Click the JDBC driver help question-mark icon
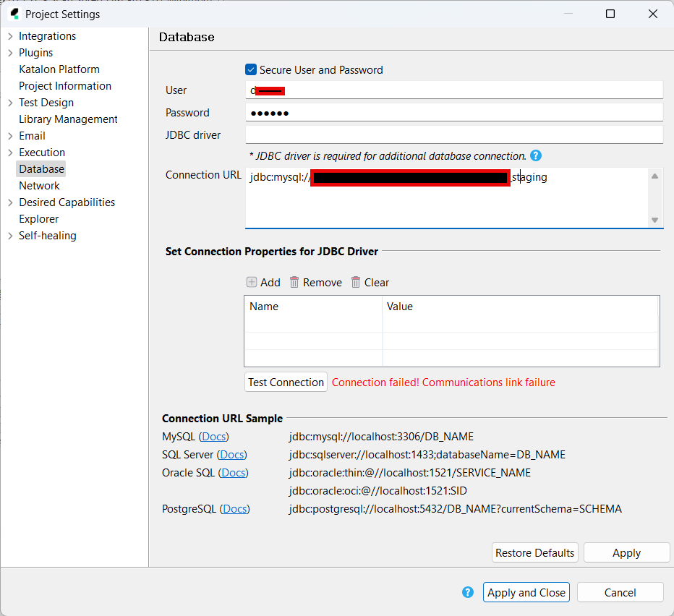 [536, 155]
